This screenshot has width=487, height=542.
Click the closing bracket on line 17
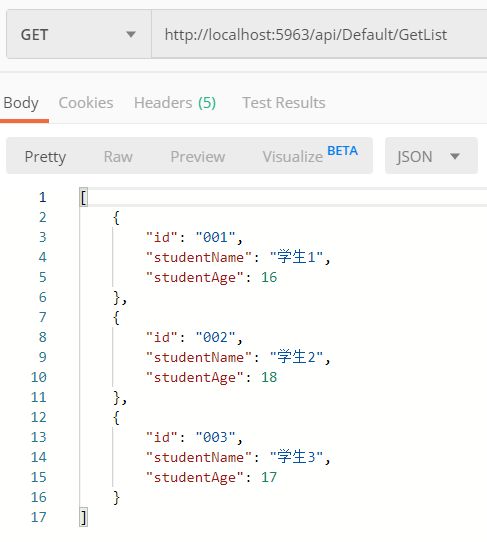click(x=84, y=517)
